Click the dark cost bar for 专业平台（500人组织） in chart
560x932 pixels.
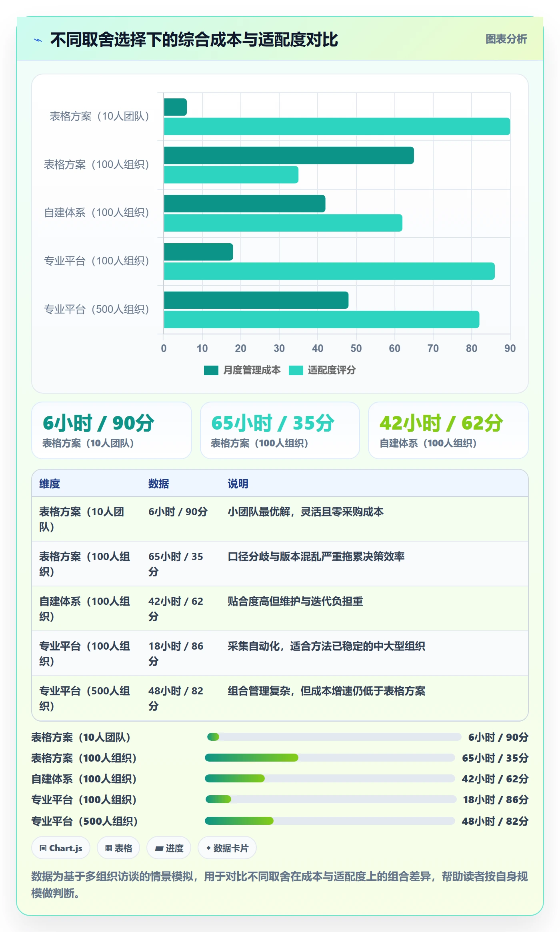(x=256, y=300)
